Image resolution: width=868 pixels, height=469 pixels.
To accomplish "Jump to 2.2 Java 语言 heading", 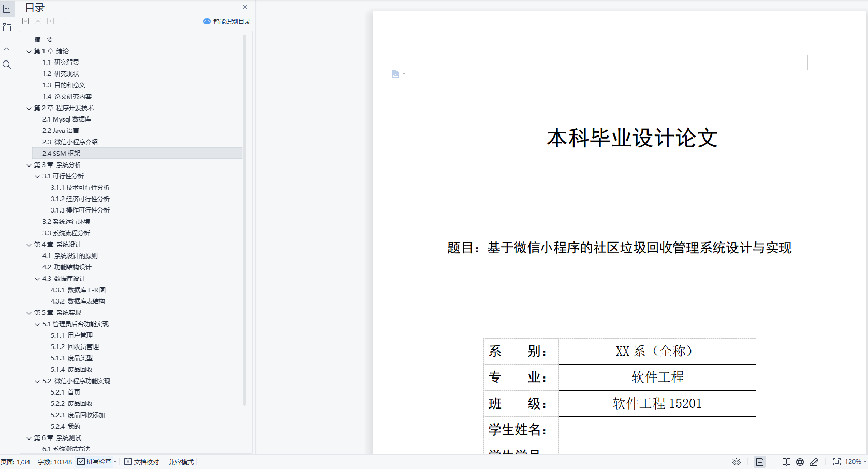I will (61, 131).
